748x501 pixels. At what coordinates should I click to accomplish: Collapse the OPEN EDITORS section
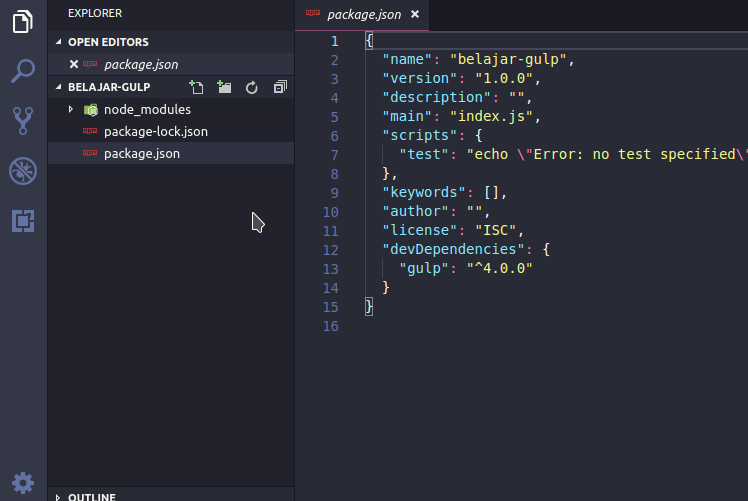[x=58, y=42]
